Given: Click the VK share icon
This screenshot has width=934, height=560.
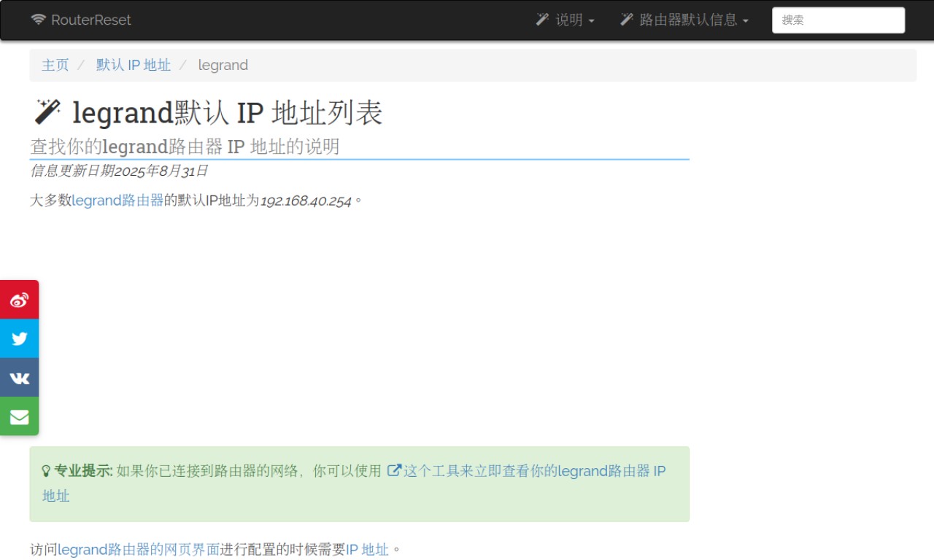Looking at the screenshot, I should click(19, 378).
